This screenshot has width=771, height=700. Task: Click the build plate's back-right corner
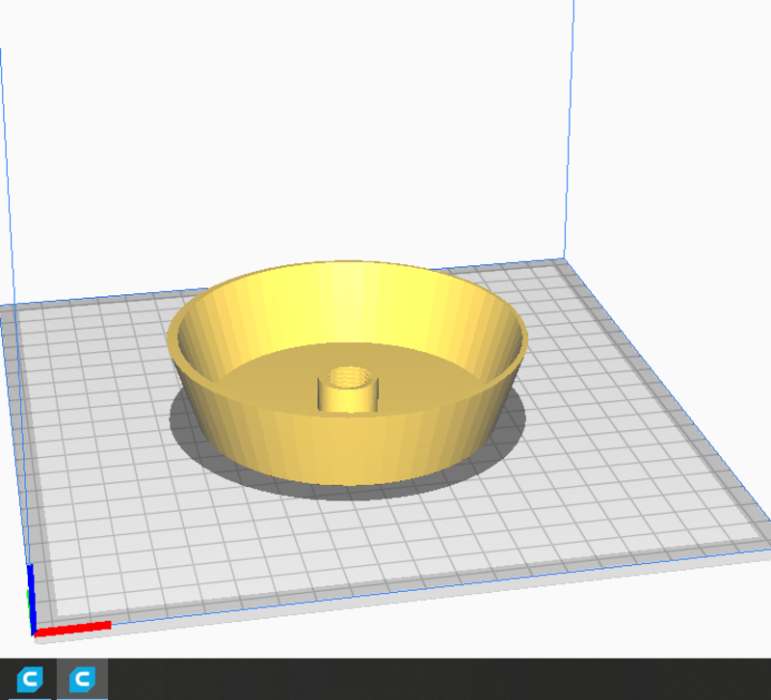coord(562,262)
